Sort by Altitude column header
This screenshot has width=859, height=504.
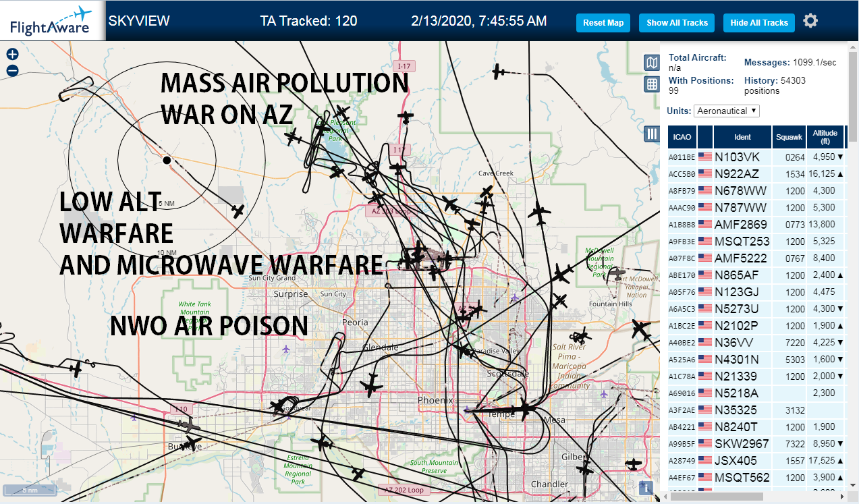825,137
